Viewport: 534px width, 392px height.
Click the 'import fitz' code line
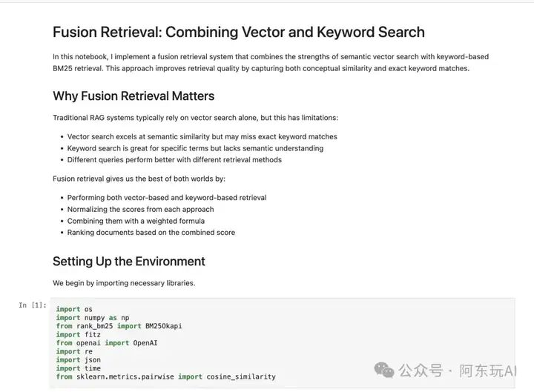[79, 334]
